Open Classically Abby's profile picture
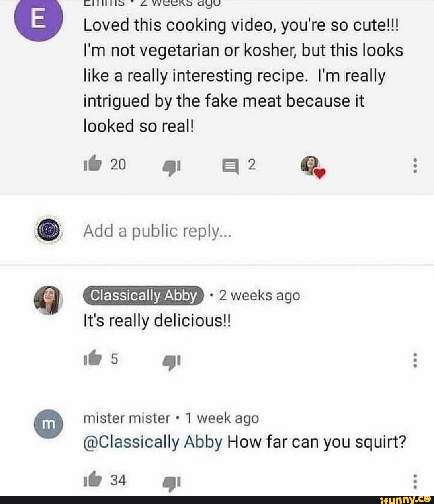434x504 pixels. point(49,301)
